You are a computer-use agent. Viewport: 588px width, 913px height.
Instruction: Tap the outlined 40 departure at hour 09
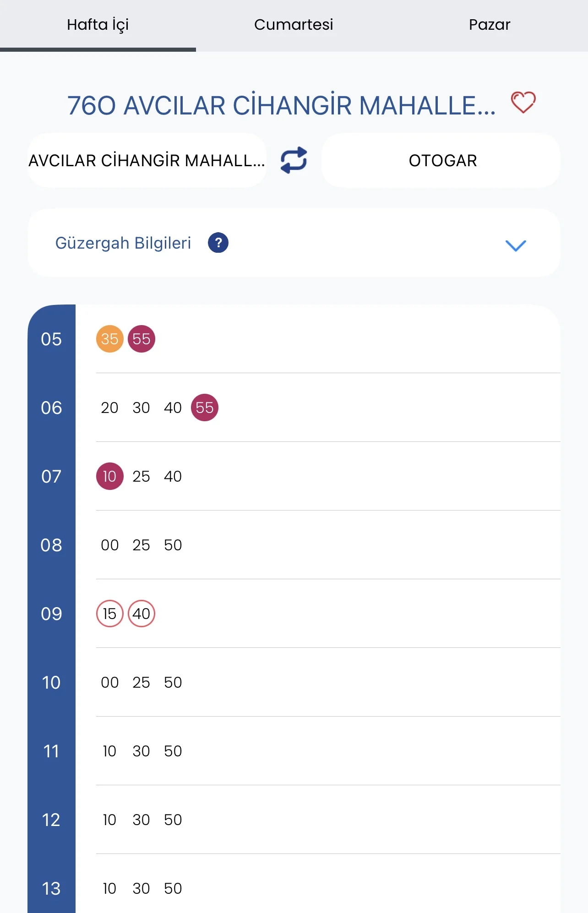coord(142,614)
